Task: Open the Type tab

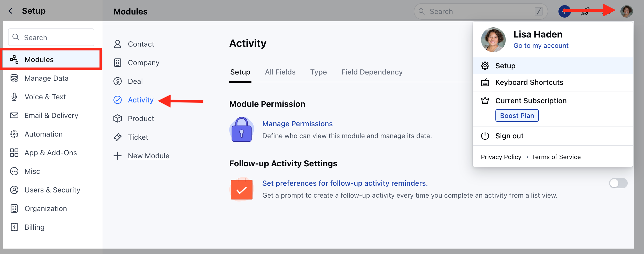Action: 318,72
